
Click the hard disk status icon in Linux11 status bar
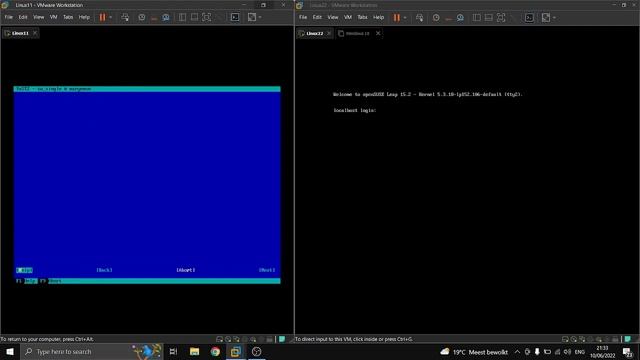[x=219, y=339]
